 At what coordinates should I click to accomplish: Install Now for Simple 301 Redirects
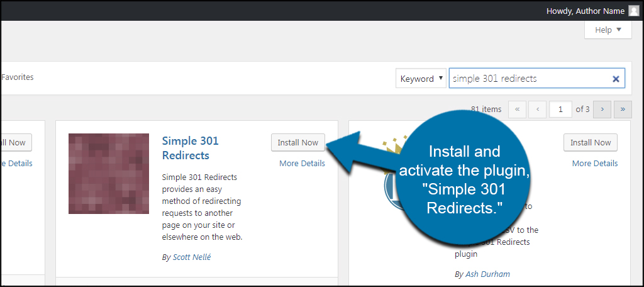(297, 143)
